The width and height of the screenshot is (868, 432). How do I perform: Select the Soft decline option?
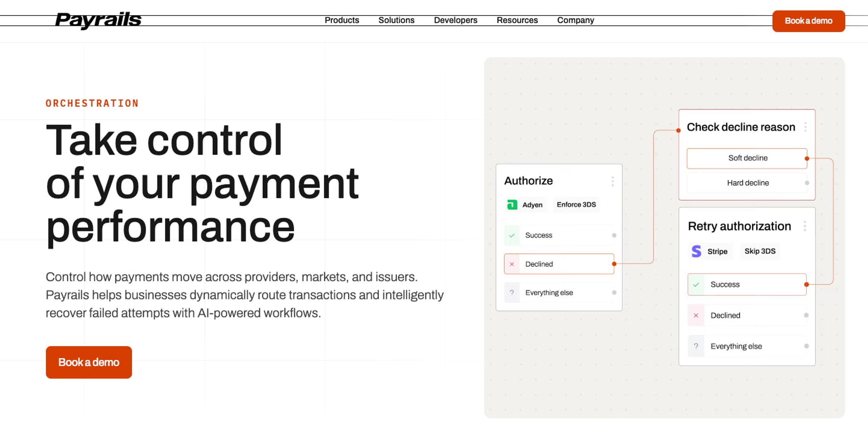coord(747,158)
